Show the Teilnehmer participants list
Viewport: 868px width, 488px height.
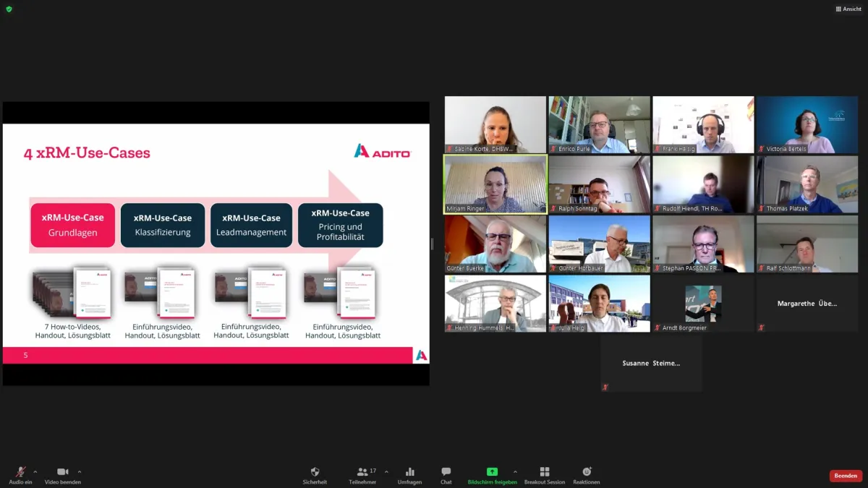click(362, 473)
